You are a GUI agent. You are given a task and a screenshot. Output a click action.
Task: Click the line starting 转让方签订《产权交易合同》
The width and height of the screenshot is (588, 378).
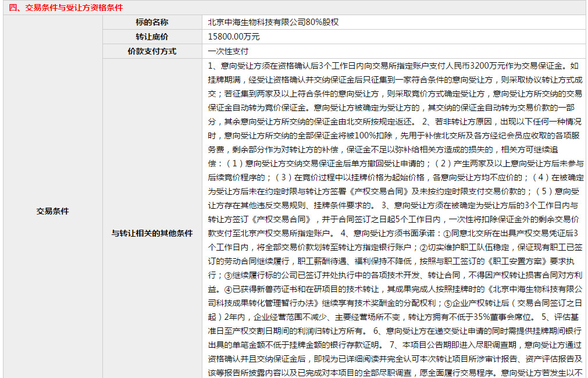pyautogui.click(x=394, y=219)
